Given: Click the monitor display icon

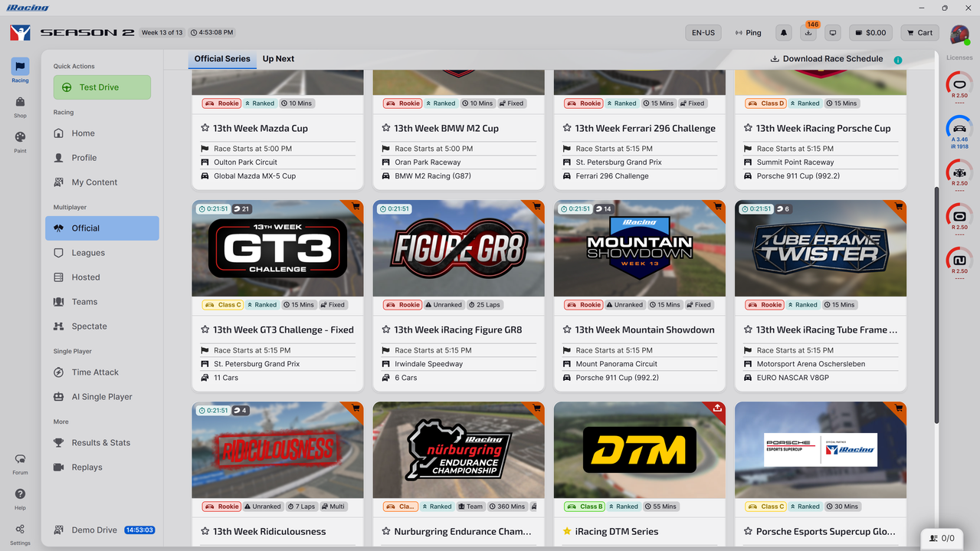Looking at the screenshot, I should click(x=833, y=33).
